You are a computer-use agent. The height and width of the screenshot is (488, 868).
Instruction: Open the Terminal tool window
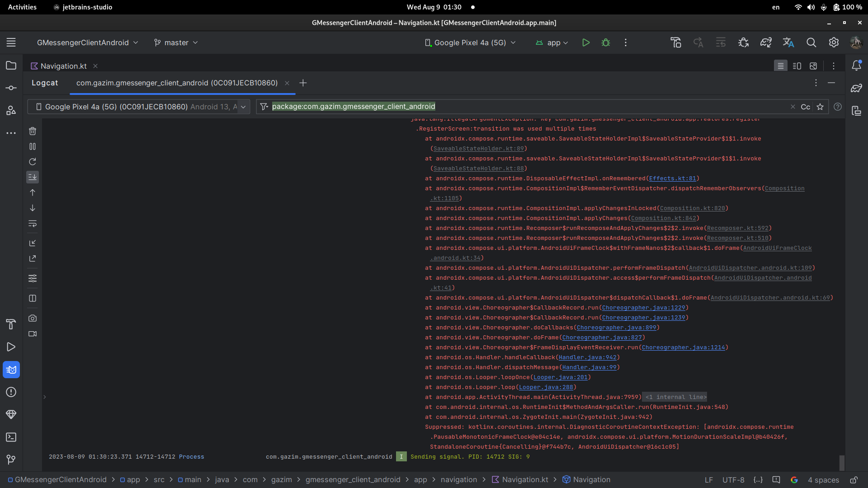[11, 437]
